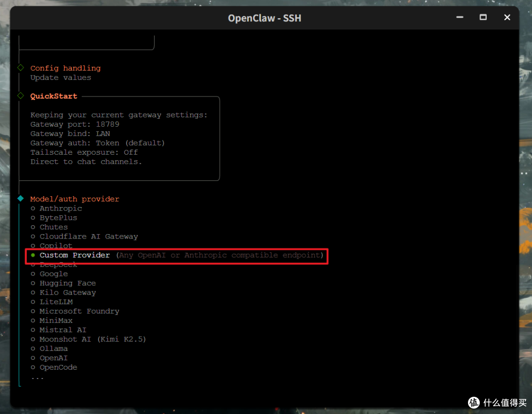Image resolution: width=532 pixels, height=414 pixels.
Task: Pick the LiteLLM provider option
Action: [52, 302]
